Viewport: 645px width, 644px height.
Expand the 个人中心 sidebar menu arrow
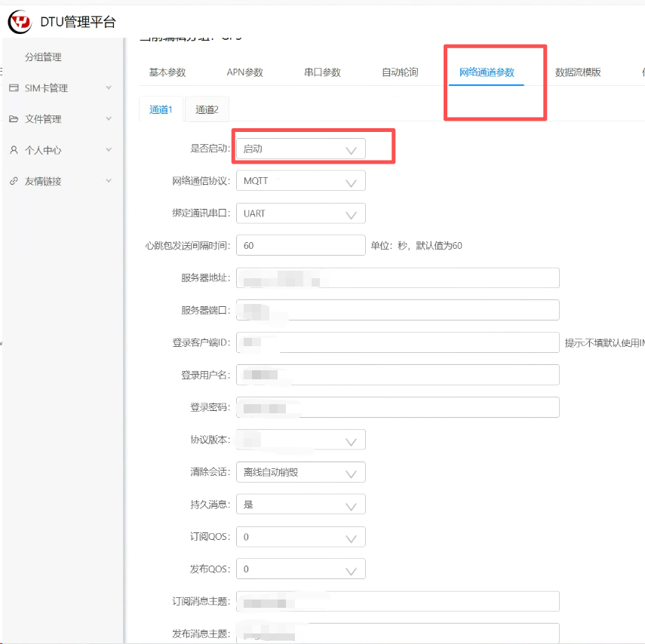pos(109,150)
